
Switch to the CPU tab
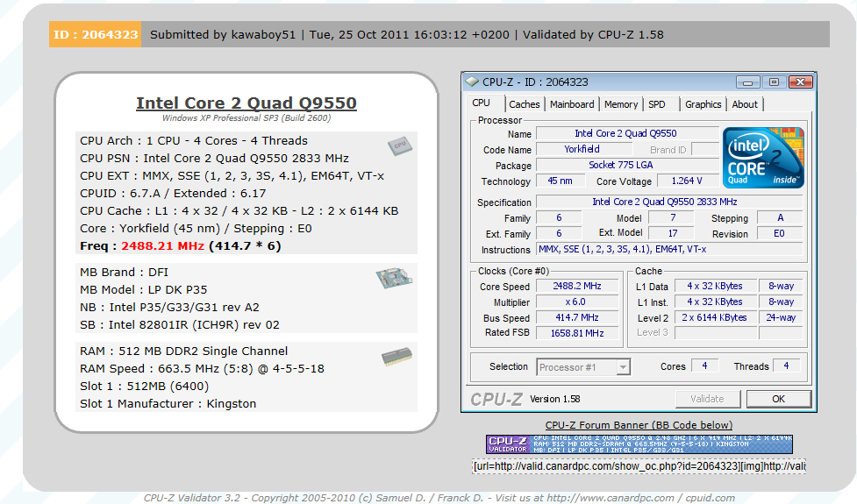tap(481, 103)
